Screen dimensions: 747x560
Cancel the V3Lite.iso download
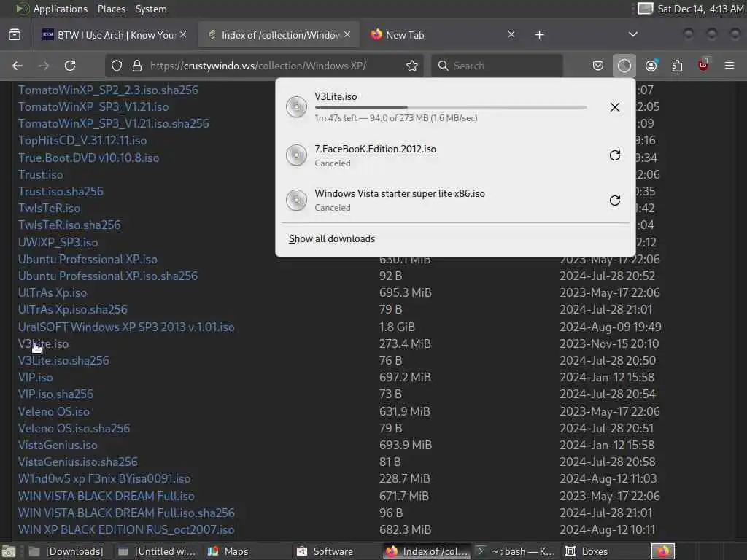[x=614, y=107]
